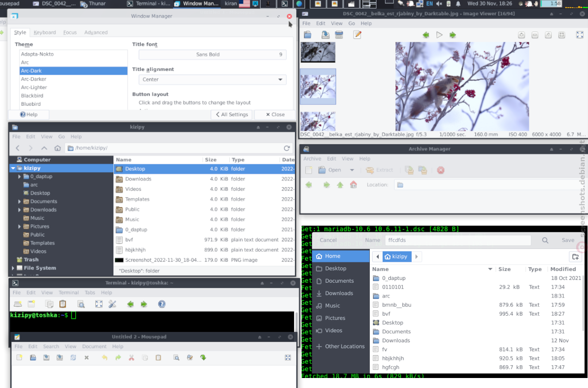Click Cancel in the save dialog

(x=328, y=240)
